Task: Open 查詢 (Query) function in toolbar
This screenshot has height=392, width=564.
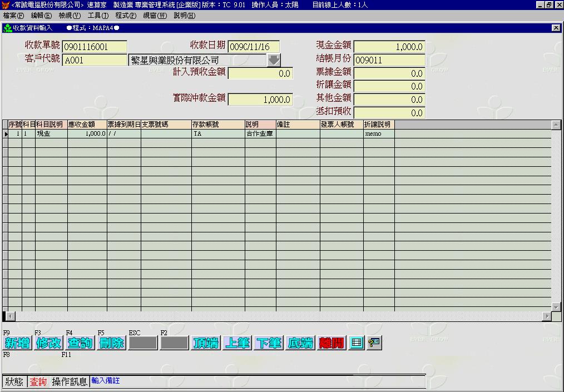Action: [80, 343]
